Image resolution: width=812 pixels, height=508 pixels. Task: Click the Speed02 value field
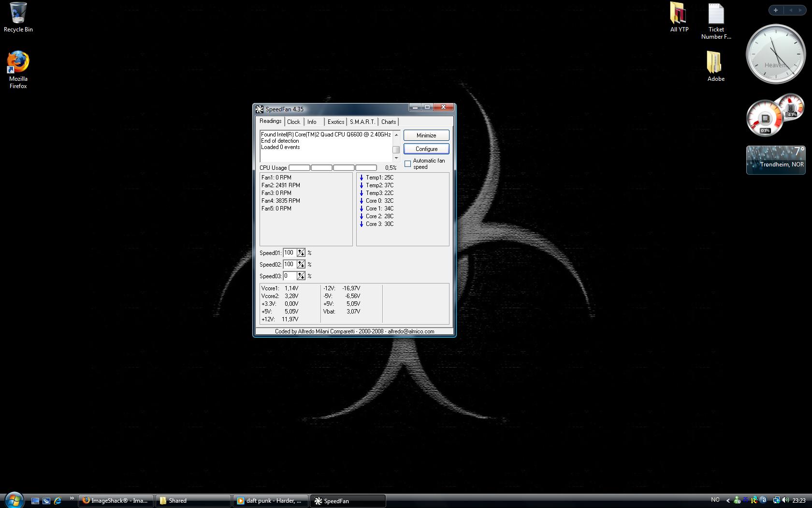(290, 264)
